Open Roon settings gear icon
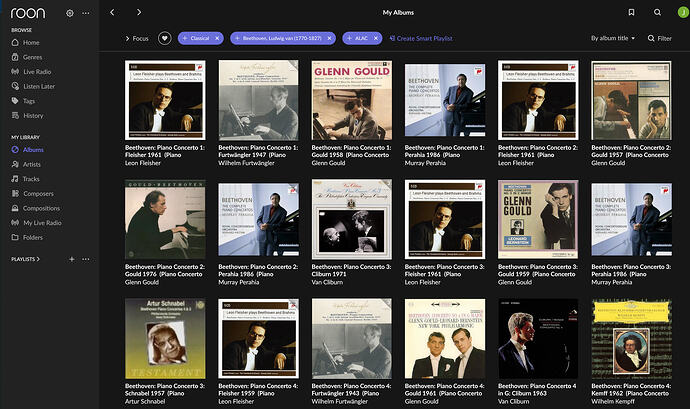Image resolution: width=690 pixels, height=409 pixels. click(x=69, y=13)
